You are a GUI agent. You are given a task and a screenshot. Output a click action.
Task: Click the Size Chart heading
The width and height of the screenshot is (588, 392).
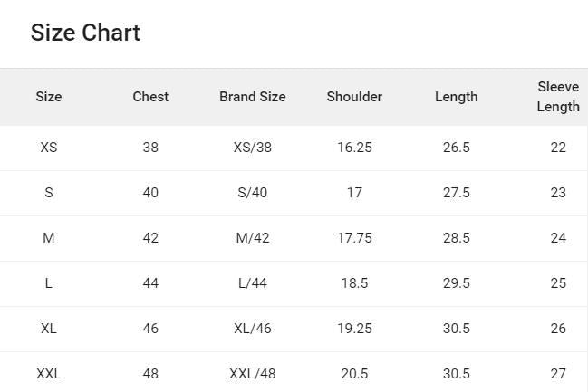[85, 33]
